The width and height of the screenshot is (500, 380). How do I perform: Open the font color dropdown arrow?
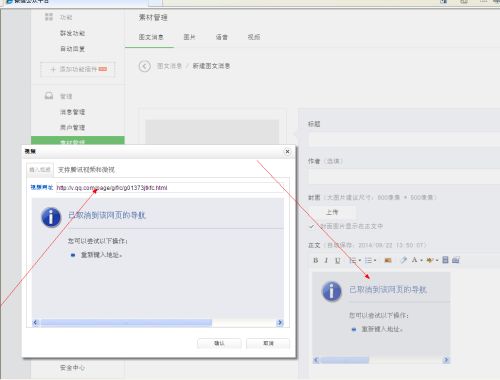pos(421,260)
